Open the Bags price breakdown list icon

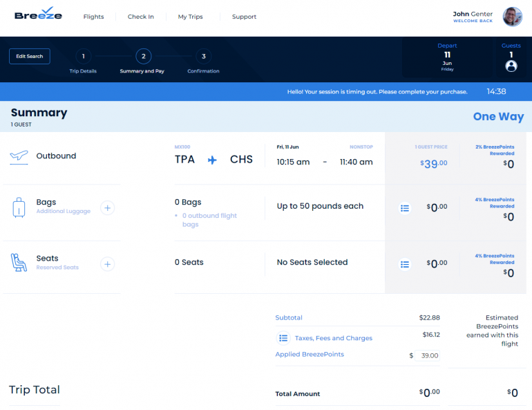click(x=405, y=207)
